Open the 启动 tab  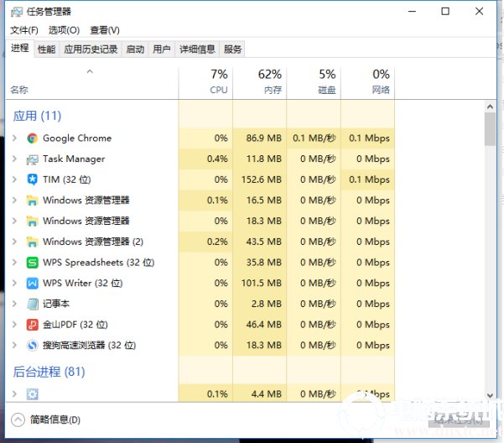(135, 50)
